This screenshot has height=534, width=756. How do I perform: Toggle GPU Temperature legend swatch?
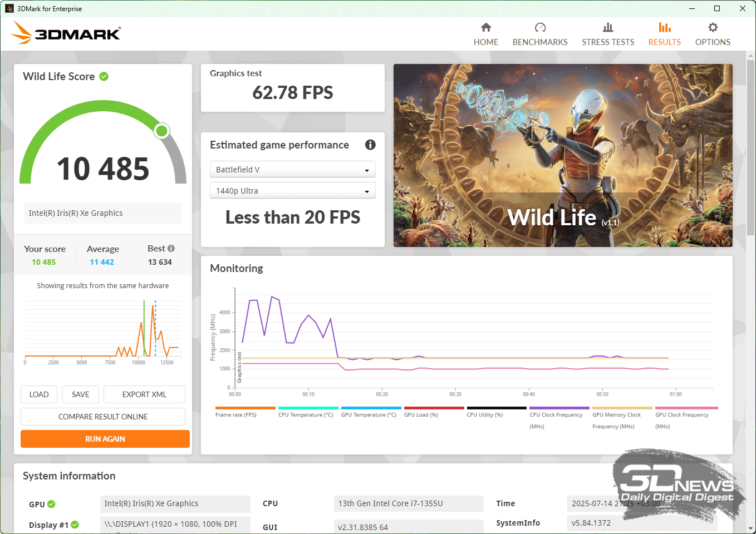click(x=371, y=408)
